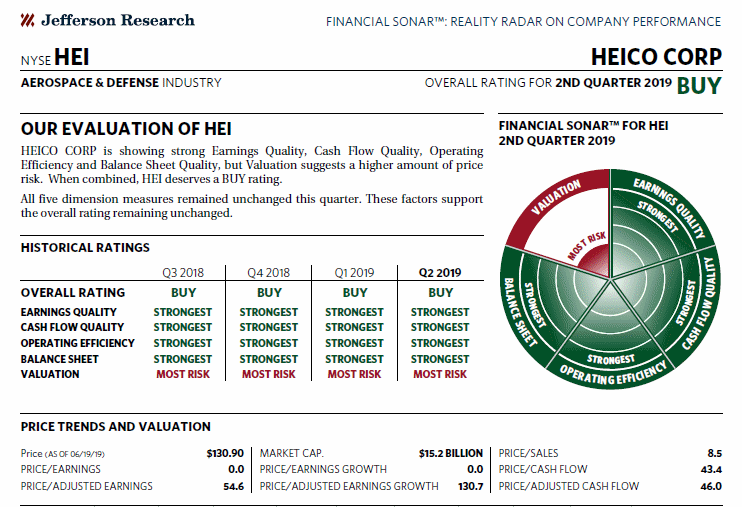Click the Jefferson Research logo mark
This screenshot has width=742, height=507.
27,20
